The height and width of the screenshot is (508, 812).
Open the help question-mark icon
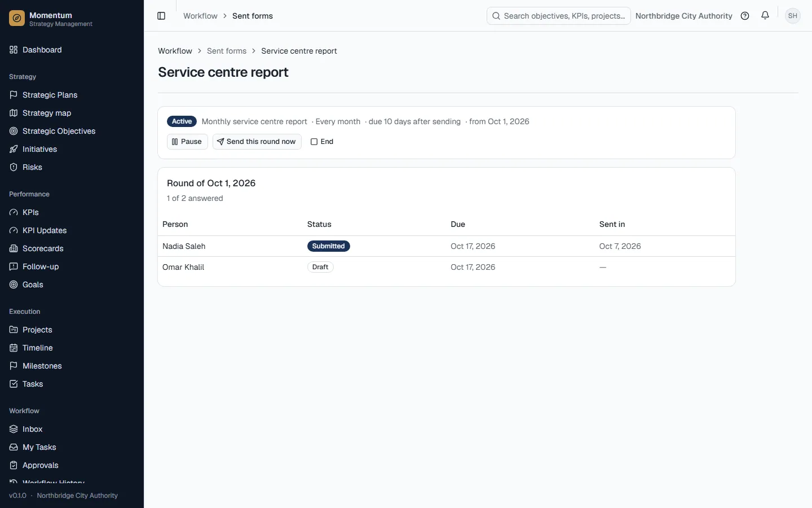coord(745,16)
